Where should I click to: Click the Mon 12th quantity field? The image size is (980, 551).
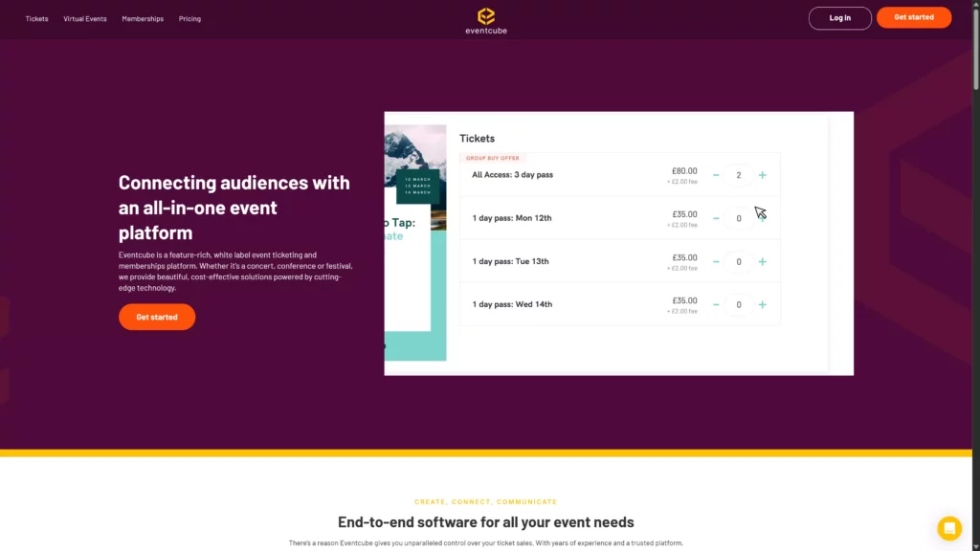point(739,218)
